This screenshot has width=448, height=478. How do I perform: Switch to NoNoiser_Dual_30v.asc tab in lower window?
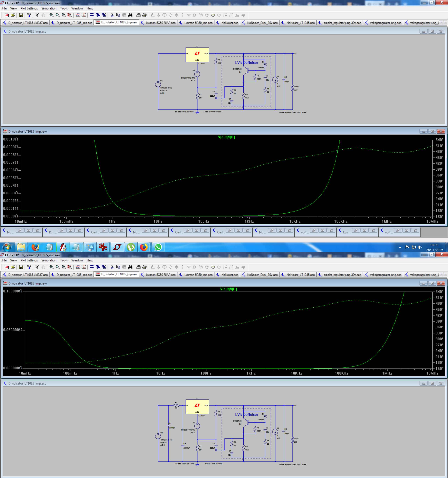pos(260,275)
